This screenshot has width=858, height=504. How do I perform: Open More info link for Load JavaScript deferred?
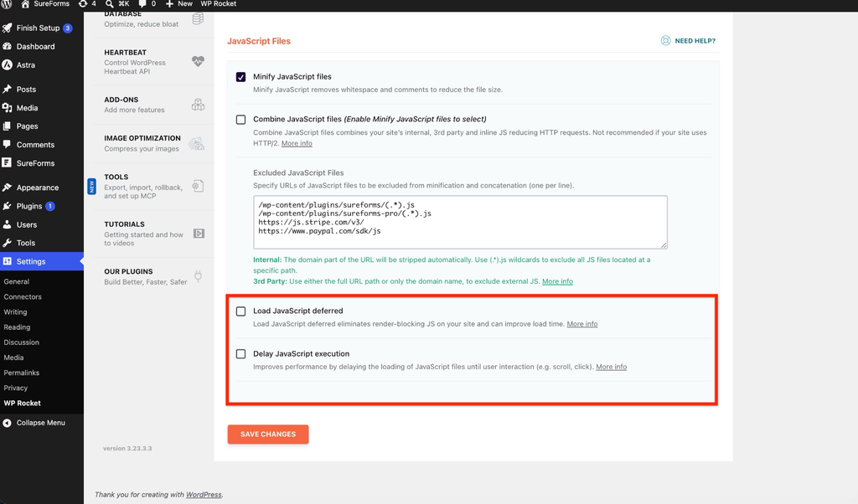(x=581, y=324)
